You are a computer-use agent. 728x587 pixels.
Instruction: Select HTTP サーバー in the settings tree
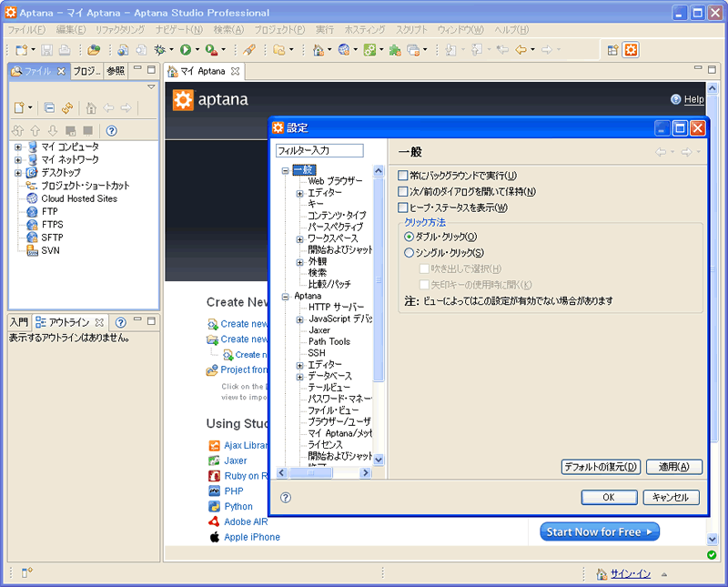[x=336, y=307]
